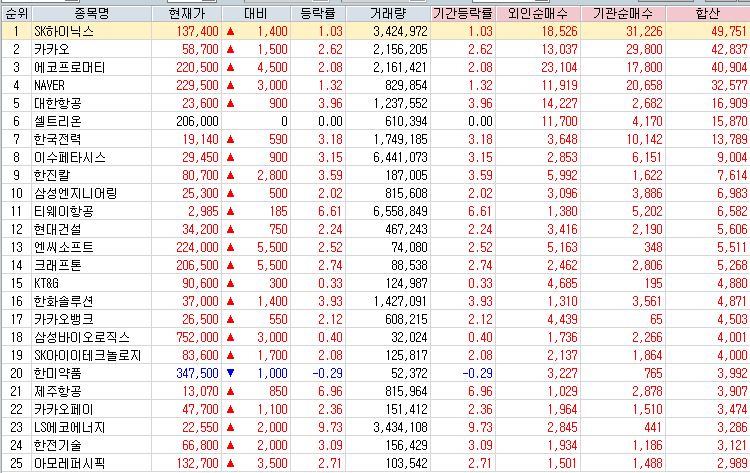The width and height of the screenshot is (750, 473).
Task: Click 제주항공 volume 815,964
Action: [407, 391]
